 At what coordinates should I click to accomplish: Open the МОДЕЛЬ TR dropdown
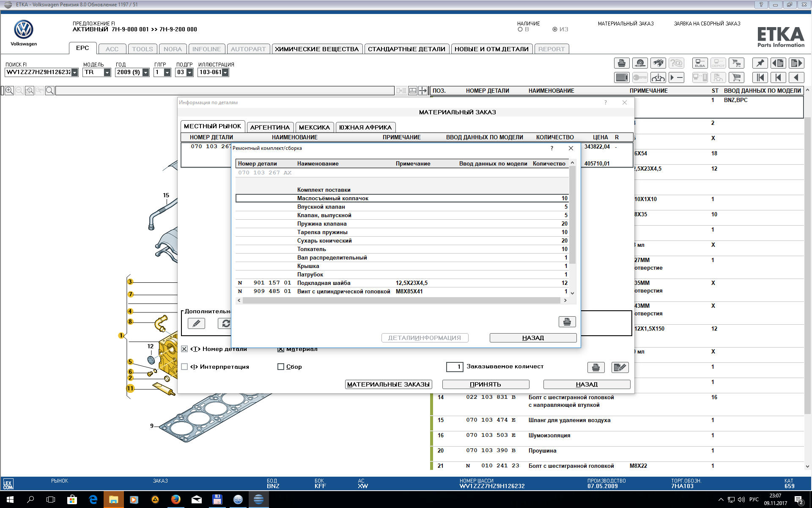(x=107, y=72)
